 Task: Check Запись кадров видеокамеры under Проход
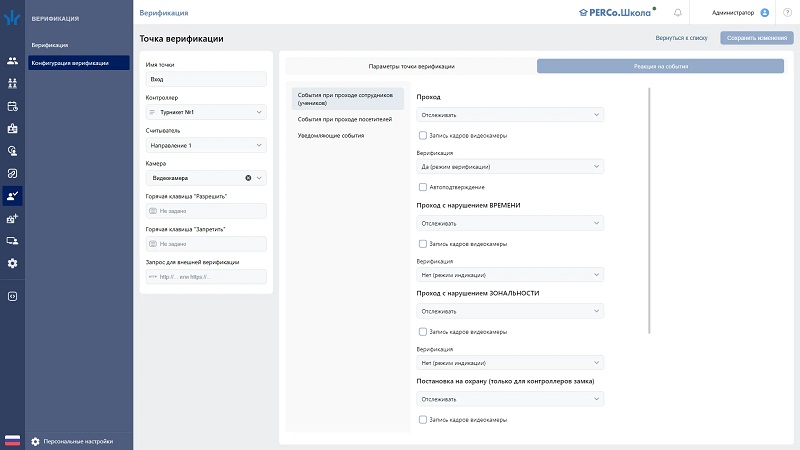pos(423,134)
